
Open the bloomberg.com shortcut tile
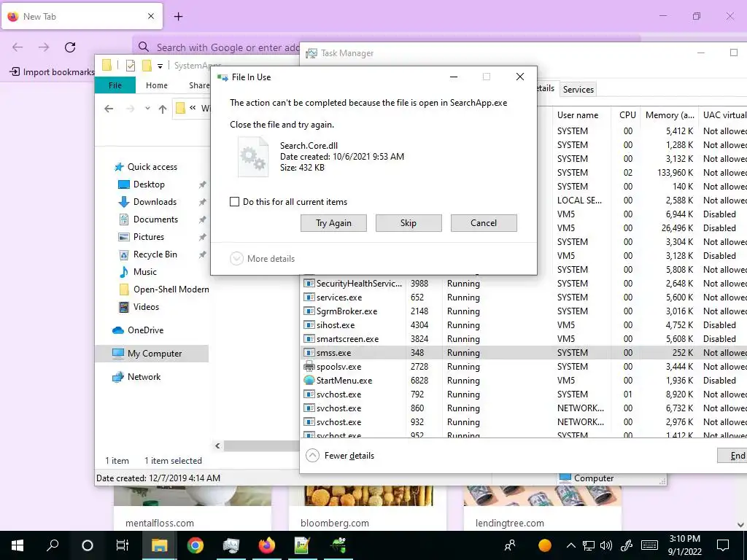368,507
